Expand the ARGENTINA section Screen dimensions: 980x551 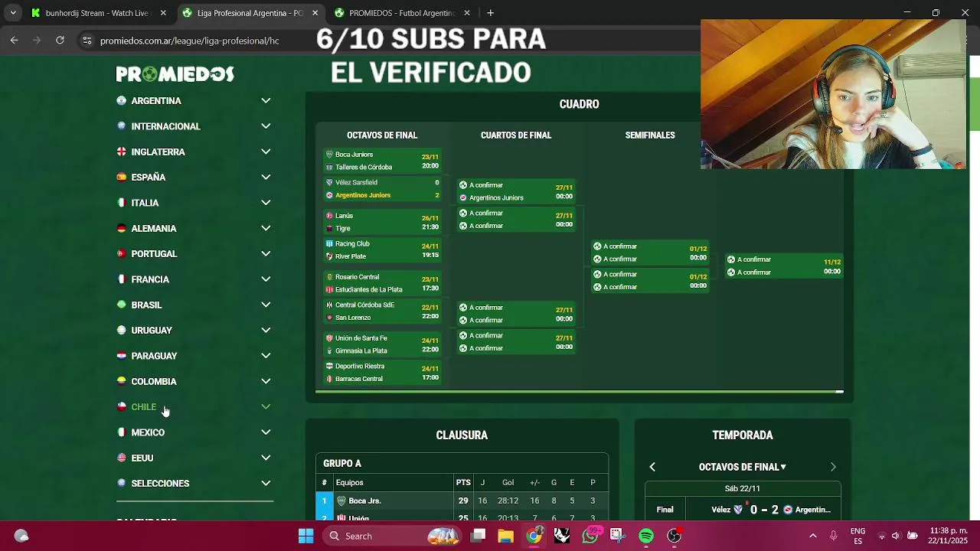(x=266, y=100)
